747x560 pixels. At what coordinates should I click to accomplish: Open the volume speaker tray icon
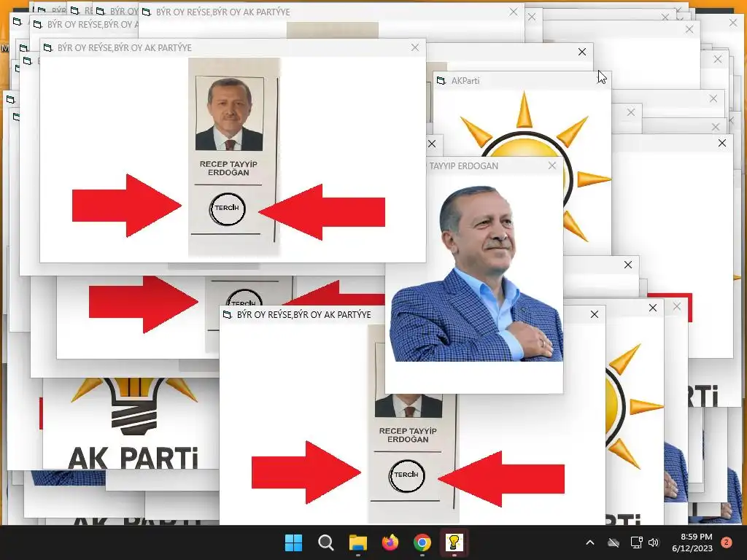click(x=654, y=542)
